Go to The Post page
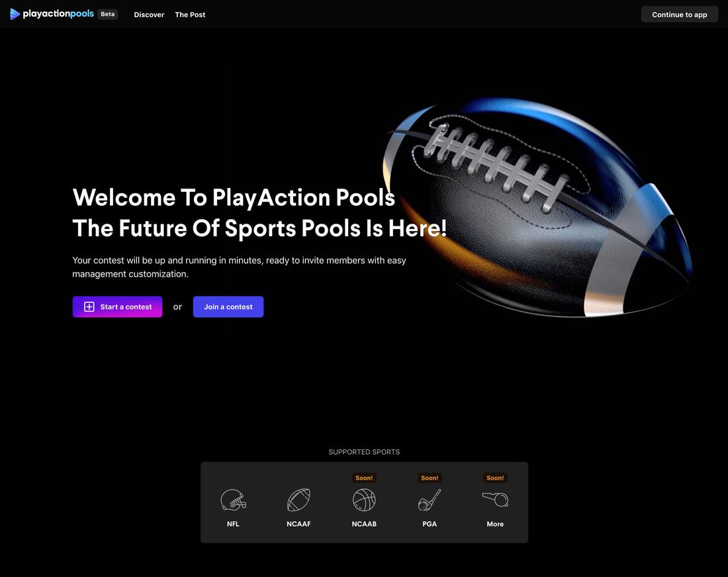Viewport: 728px width, 577px height. point(190,15)
